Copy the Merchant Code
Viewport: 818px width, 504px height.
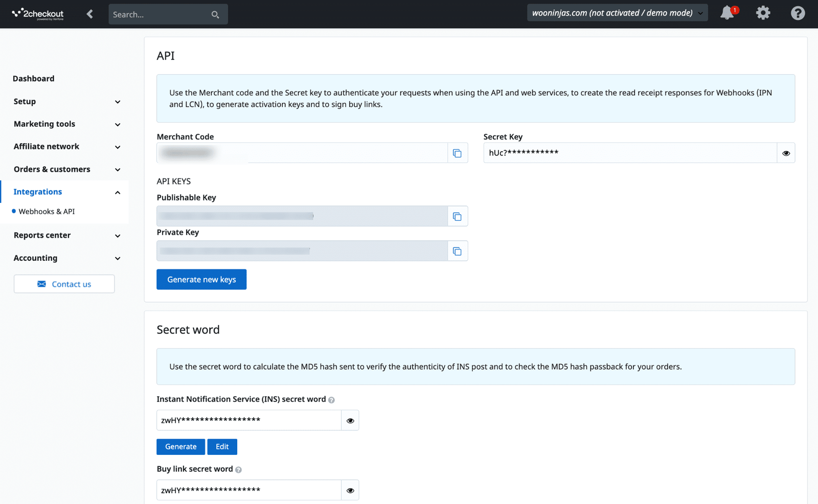pyautogui.click(x=458, y=153)
